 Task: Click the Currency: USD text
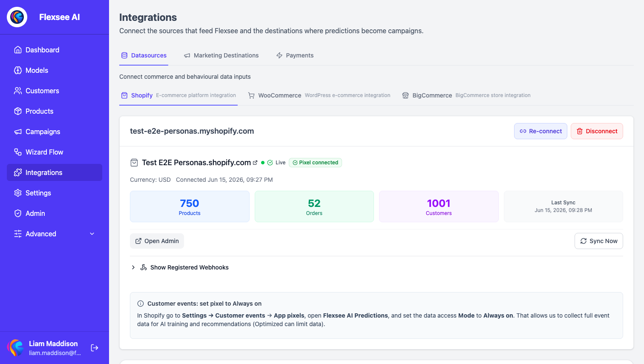tap(150, 180)
